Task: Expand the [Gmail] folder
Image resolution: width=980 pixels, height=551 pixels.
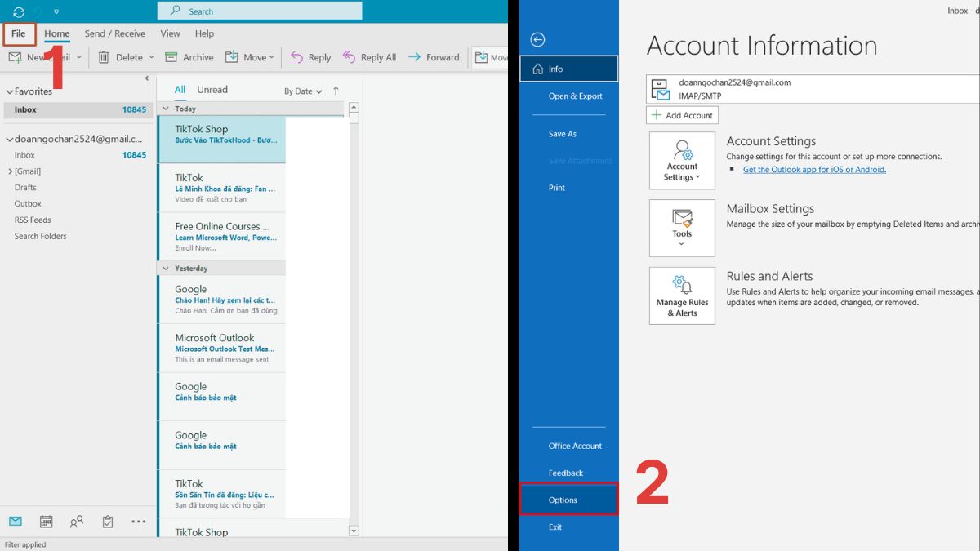Action: pyautogui.click(x=10, y=171)
